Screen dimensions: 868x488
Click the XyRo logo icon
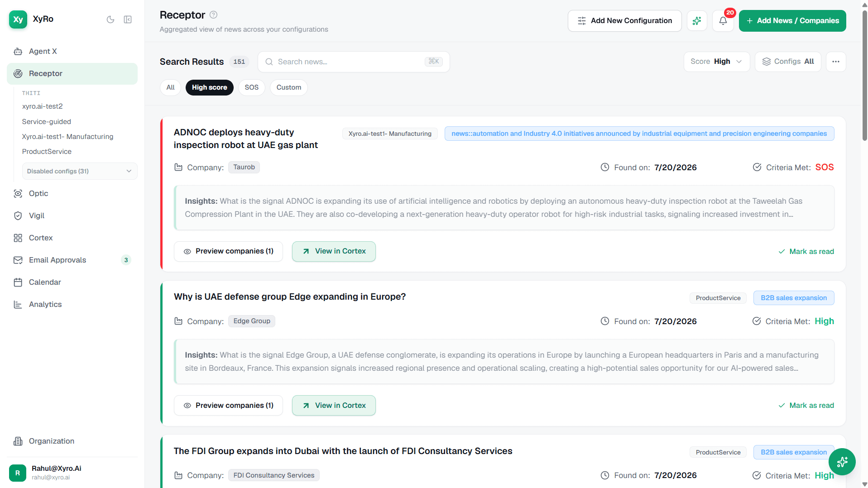tap(18, 19)
